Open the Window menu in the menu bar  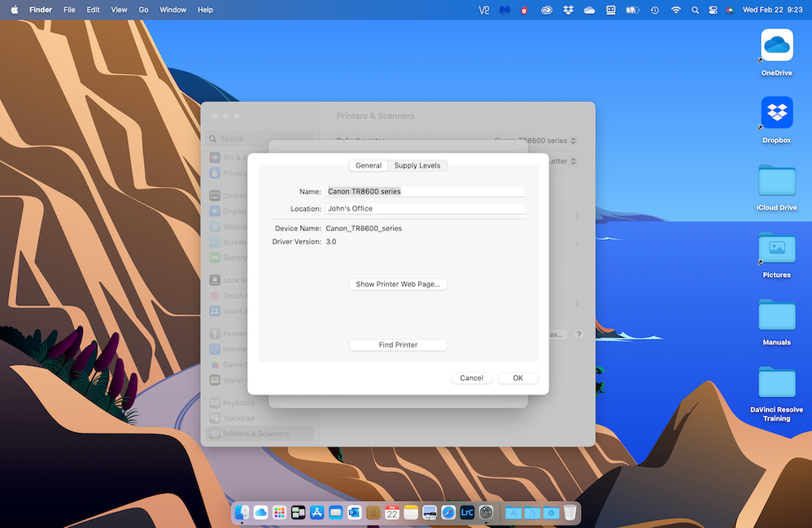click(x=172, y=10)
